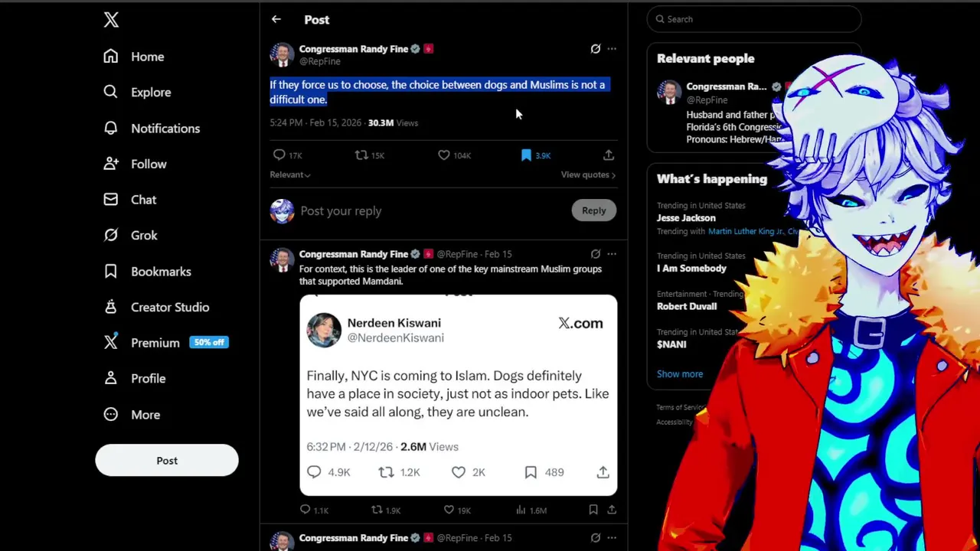Toggle like on post with 104K likes
The width and height of the screenshot is (980, 551).
tap(454, 155)
